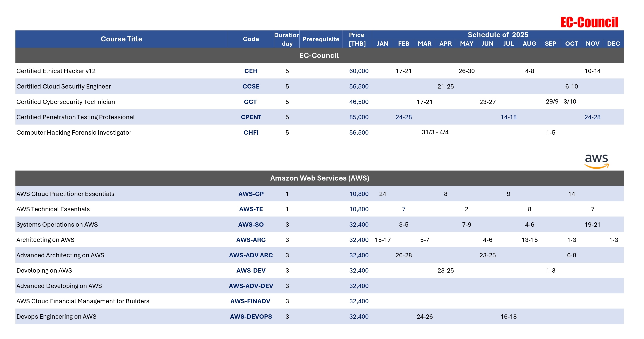Click the AWS logo
644x339 pixels.
[x=597, y=161]
